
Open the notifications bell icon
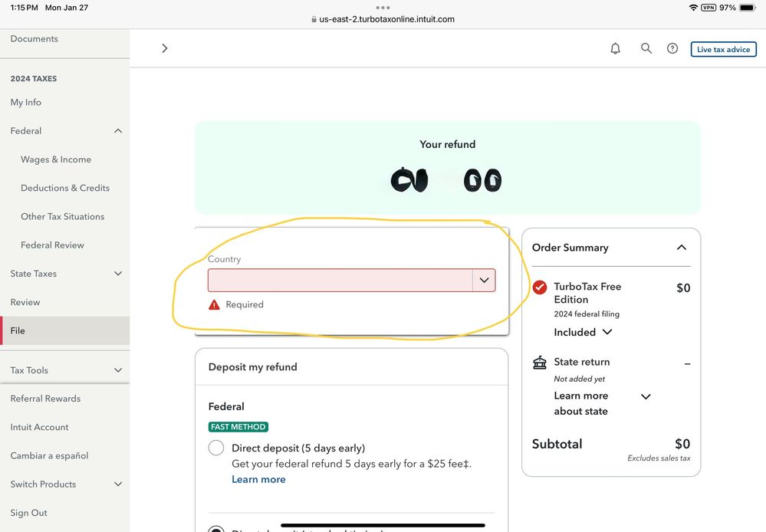(x=616, y=48)
